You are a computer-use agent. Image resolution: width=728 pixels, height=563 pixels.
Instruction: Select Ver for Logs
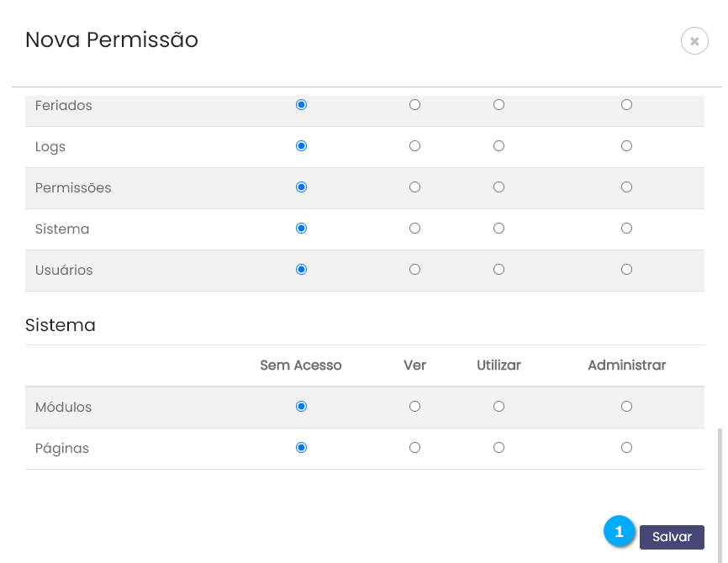(x=414, y=146)
